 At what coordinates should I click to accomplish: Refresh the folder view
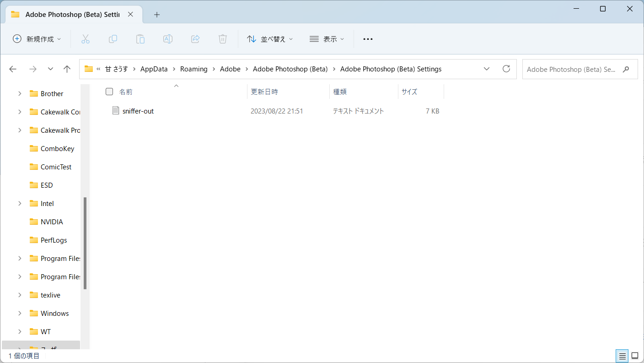click(506, 69)
